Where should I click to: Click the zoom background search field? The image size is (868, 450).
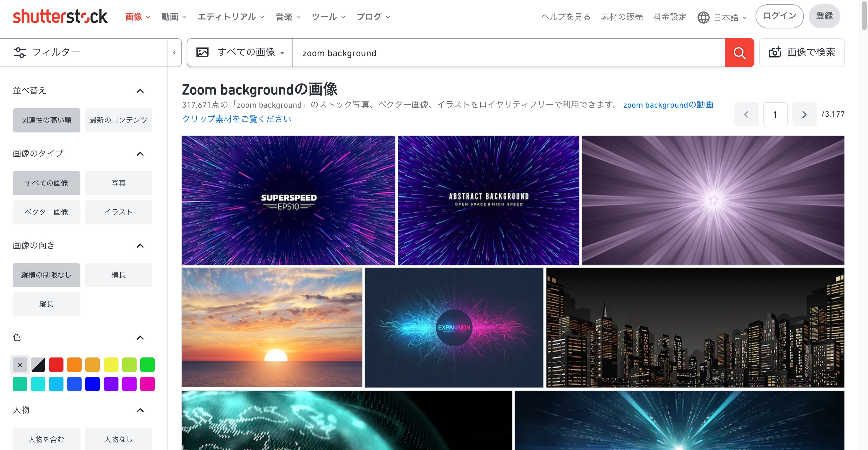coord(508,53)
